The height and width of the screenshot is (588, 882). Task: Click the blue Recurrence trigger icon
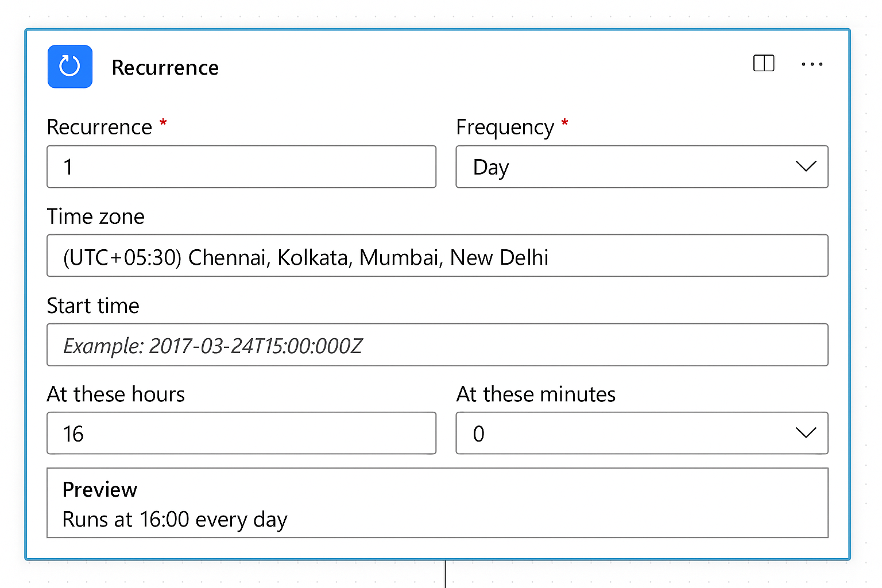point(70,67)
